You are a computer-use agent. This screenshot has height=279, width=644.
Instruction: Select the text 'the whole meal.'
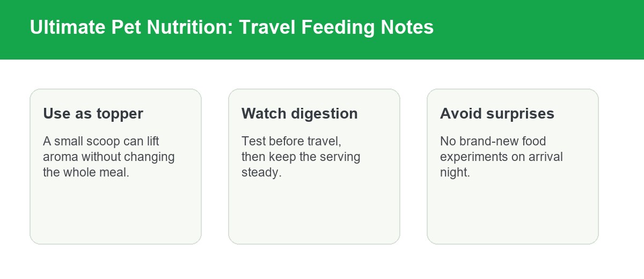coord(86,173)
